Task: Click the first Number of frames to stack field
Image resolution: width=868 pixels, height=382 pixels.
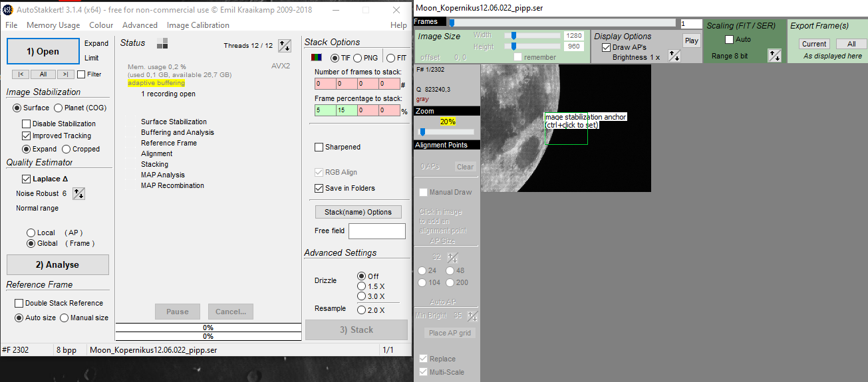Action: 325,84
